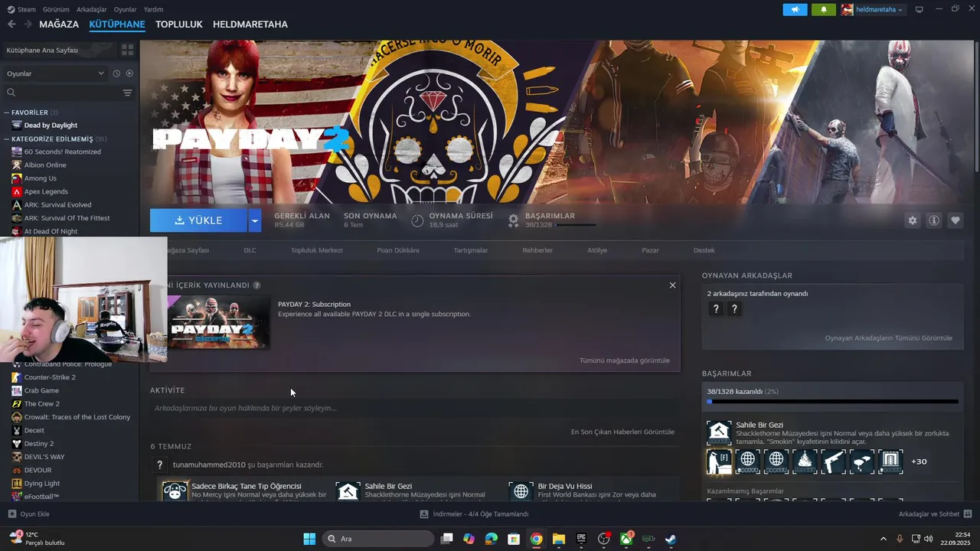The image size is (980, 551).
Task: Open the heldmaretaha account dropdown
Action: point(873,9)
